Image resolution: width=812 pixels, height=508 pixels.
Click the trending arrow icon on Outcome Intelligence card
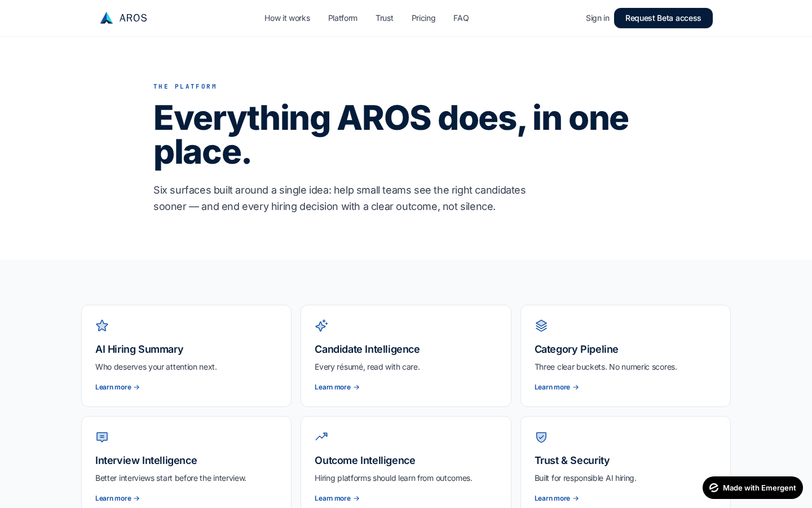click(x=321, y=436)
